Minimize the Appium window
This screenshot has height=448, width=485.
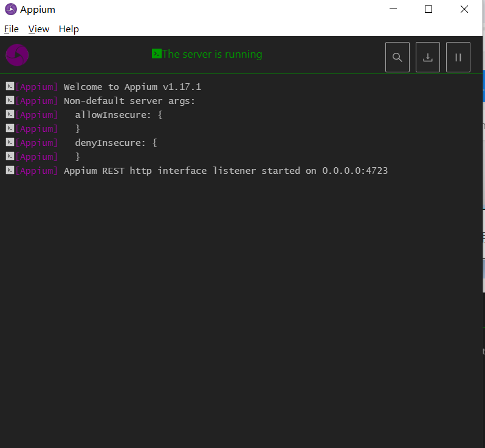pos(393,9)
